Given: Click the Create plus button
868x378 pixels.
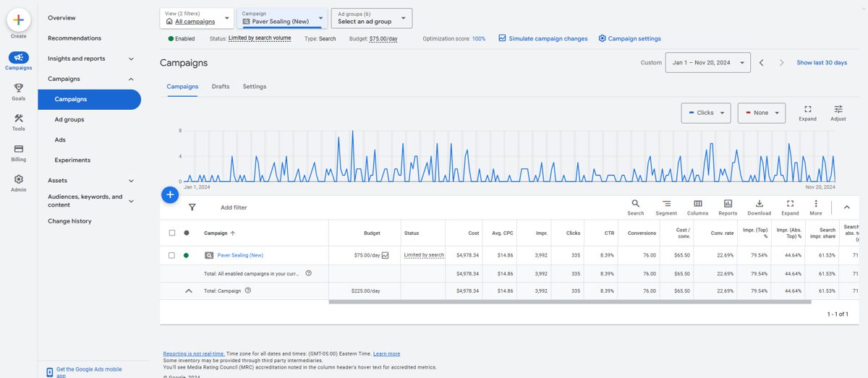Looking at the screenshot, I should click(x=18, y=20).
